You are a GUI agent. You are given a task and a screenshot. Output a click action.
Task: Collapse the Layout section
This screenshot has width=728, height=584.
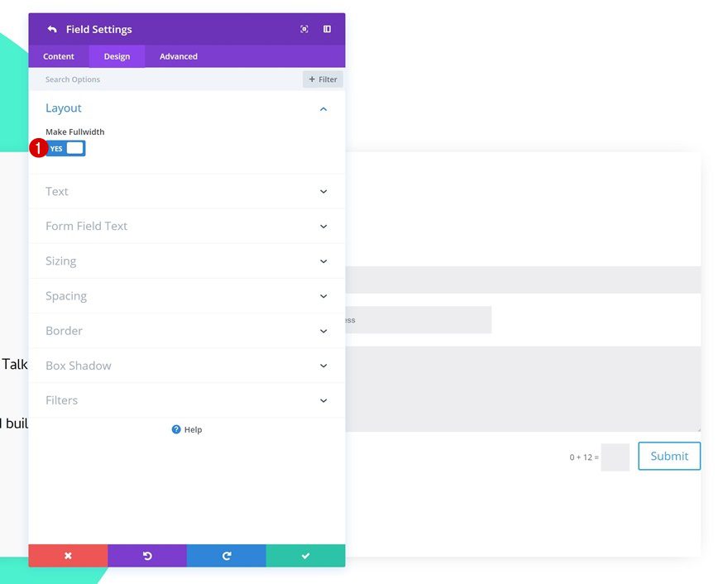pos(323,108)
